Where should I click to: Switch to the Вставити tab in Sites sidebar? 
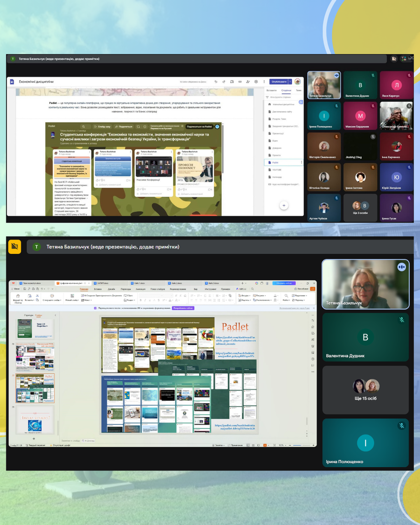pyautogui.click(x=272, y=90)
